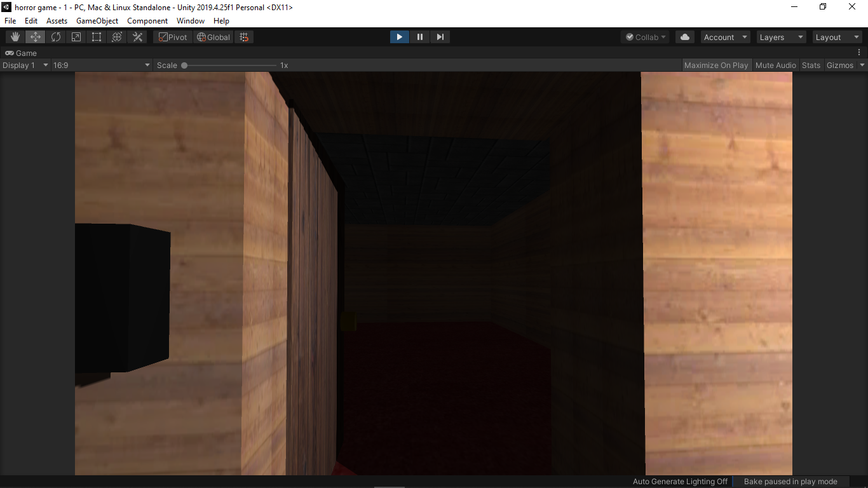Select the Scale tool
The height and width of the screenshot is (488, 868).
(76, 37)
